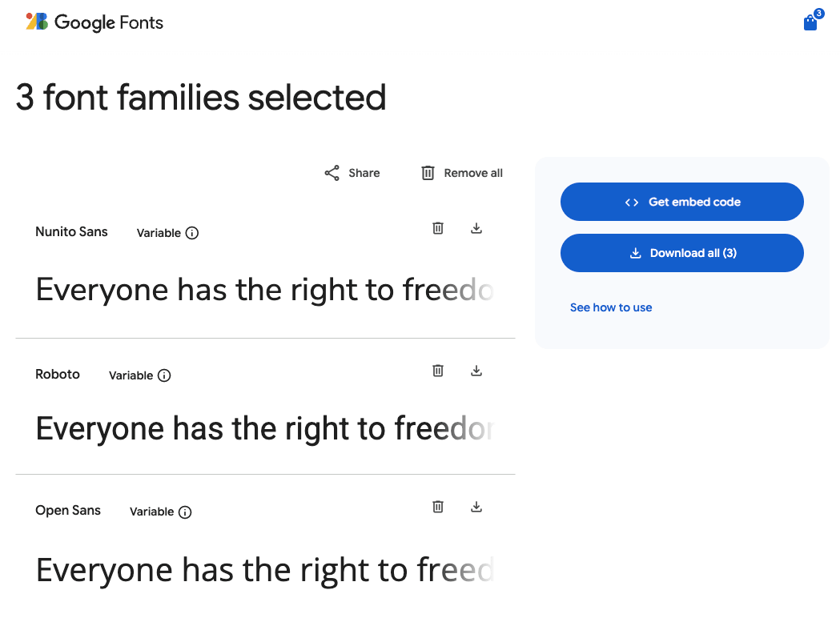
Task: Download the Nunito Sans font family
Action: (x=476, y=228)
